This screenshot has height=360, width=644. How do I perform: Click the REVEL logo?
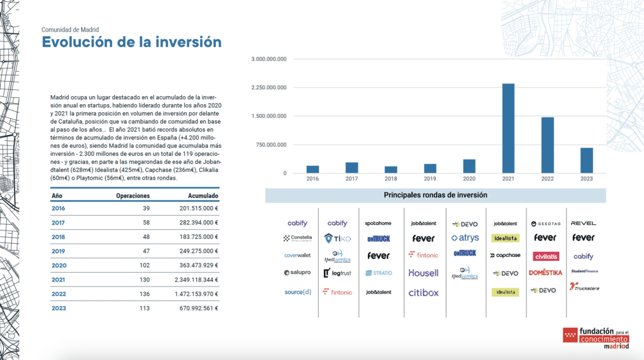click(583, 223)
